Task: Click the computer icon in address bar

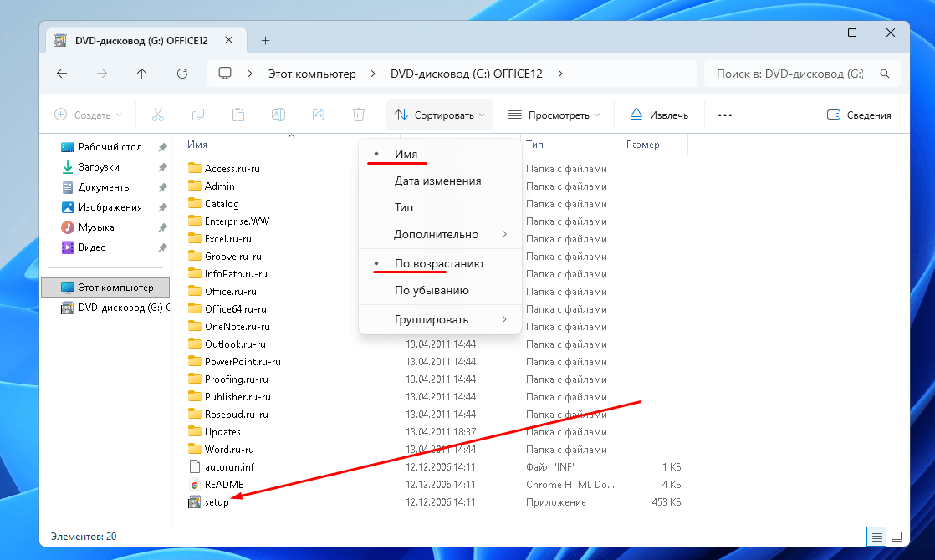Action: (225, 74)
